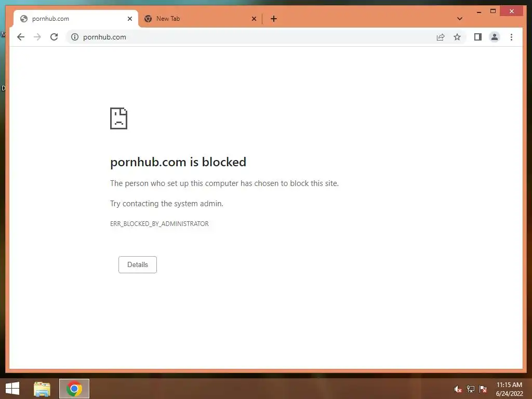Open the Action Center flag icon
532x399 pixels.
point(483,389)
